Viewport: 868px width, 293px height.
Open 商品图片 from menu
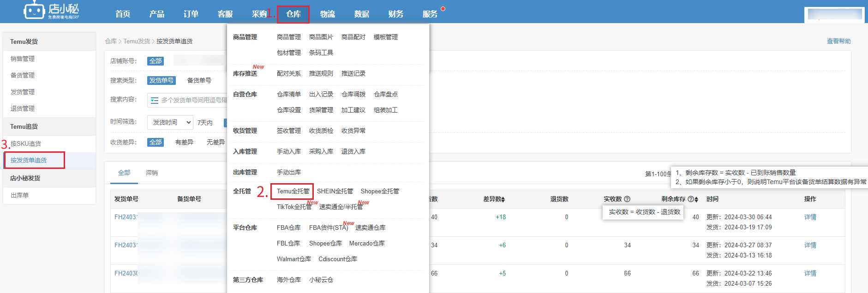point(321,37)
